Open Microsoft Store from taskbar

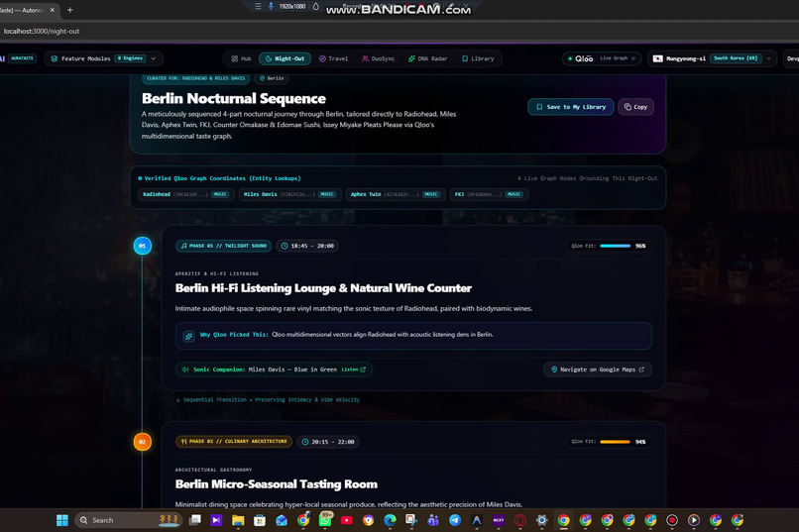pyautogui.click(x=260, y=520)
